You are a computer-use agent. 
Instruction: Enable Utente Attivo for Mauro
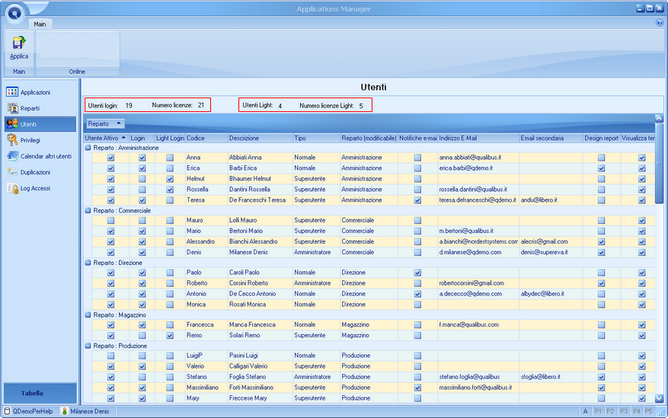click(111, 220)
